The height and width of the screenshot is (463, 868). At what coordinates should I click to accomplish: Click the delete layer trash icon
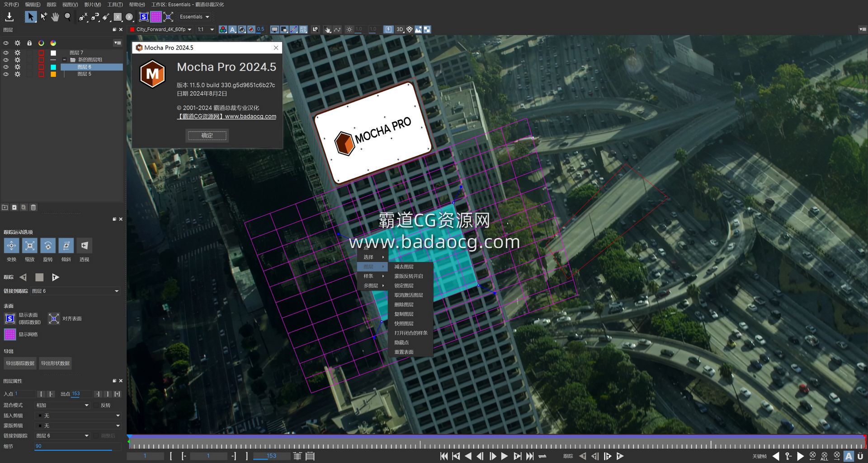pyautogui.click(x=33, y=207)
